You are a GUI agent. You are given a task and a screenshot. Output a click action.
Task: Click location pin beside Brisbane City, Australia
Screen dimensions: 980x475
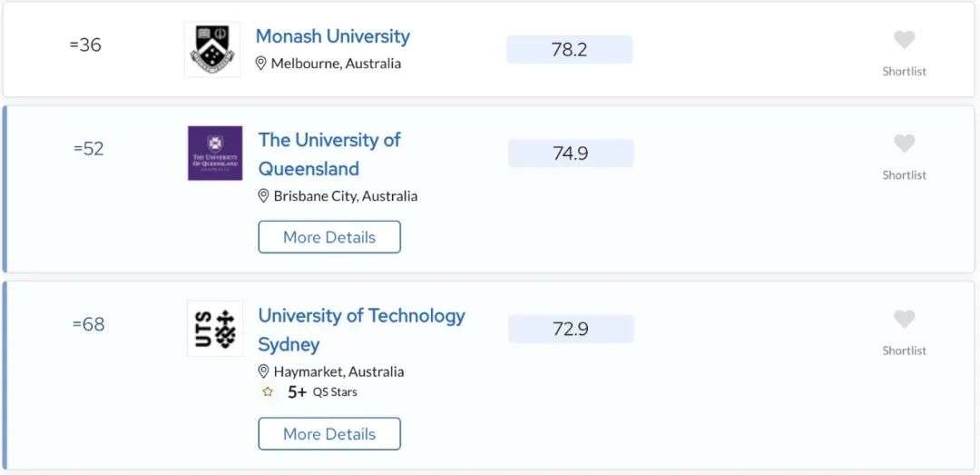coord(264,196)
